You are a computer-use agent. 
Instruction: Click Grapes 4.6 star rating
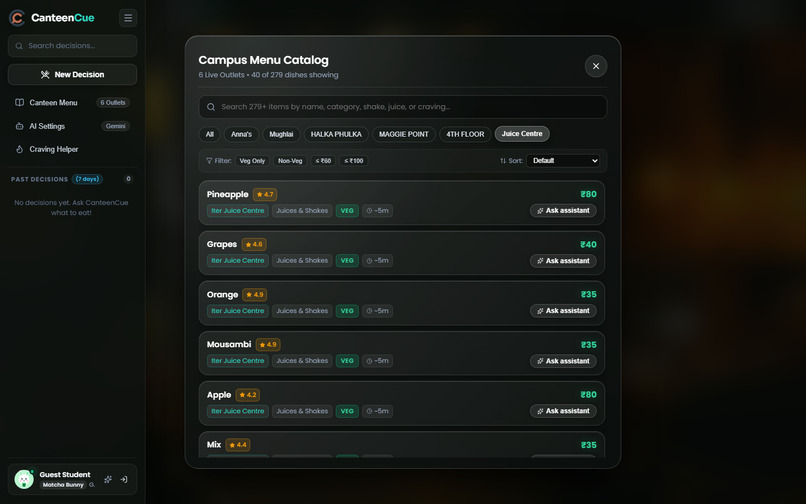pyautogui.click(x=254, y=244)
